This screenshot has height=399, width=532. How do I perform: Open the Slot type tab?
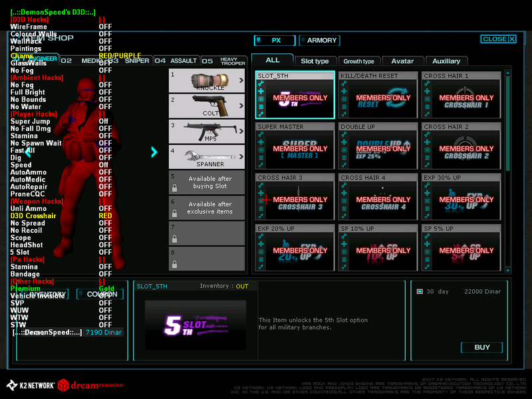[x=315, y=61]
